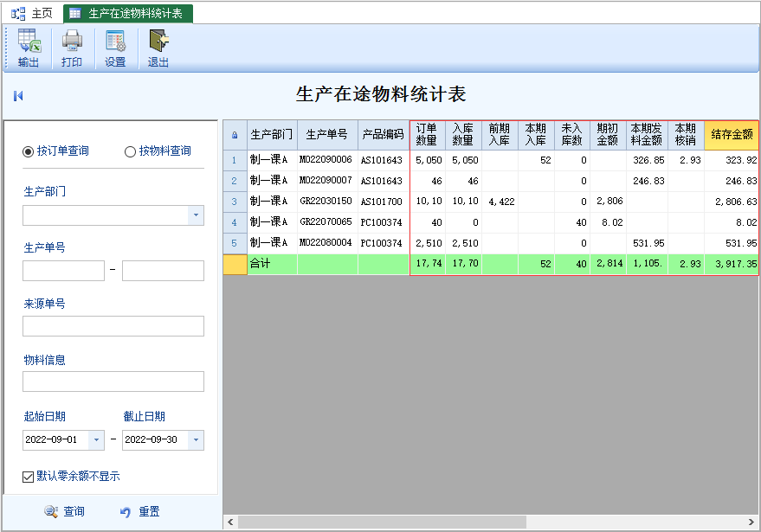Select row number 3 header

pos(235,202)
